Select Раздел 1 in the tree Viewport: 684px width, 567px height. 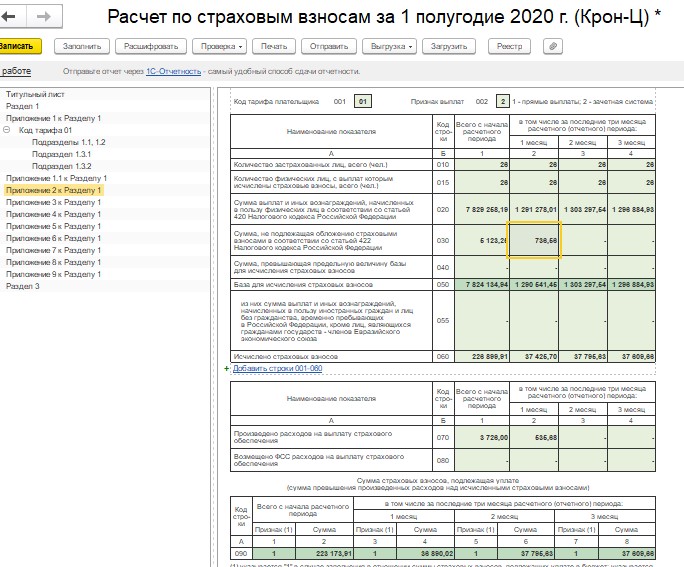point(22,106)
